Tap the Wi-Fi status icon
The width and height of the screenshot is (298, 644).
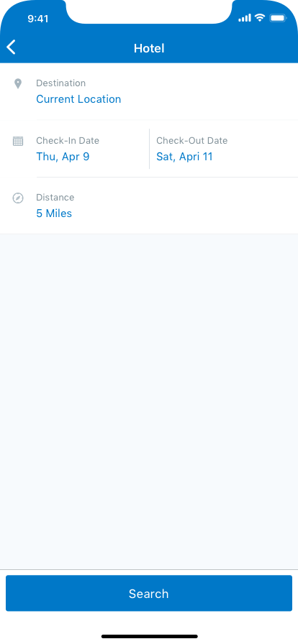259,18
